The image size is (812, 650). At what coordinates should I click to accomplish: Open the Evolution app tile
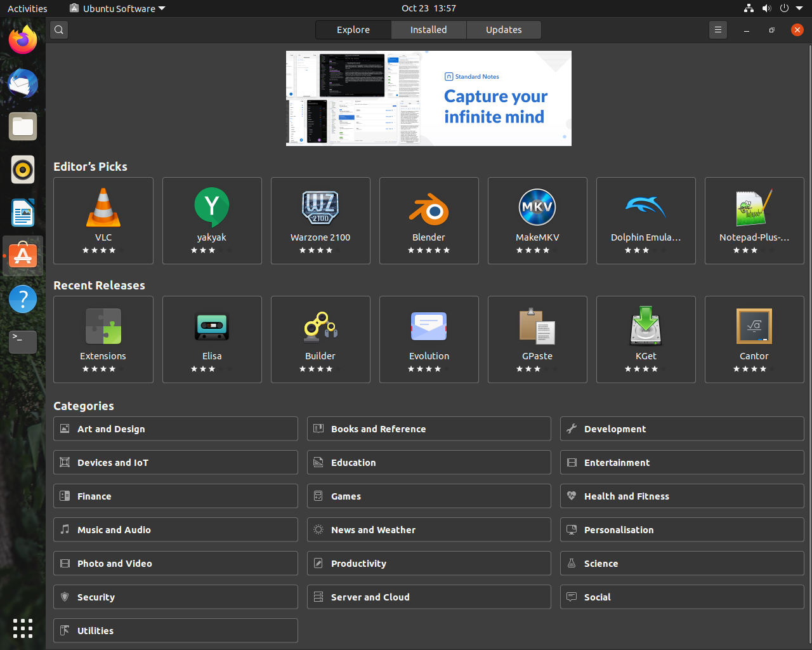[429, 340]
